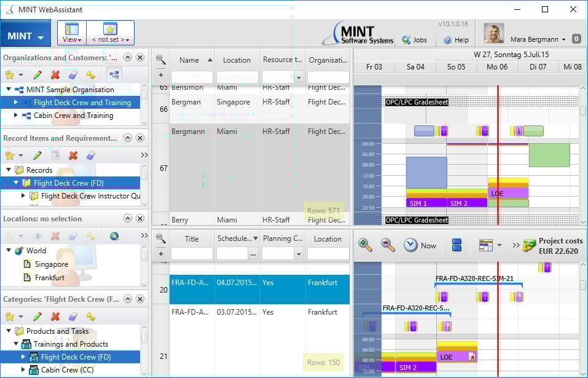Click Mara Bergmann's profile photo

click(x=493, y=33)
